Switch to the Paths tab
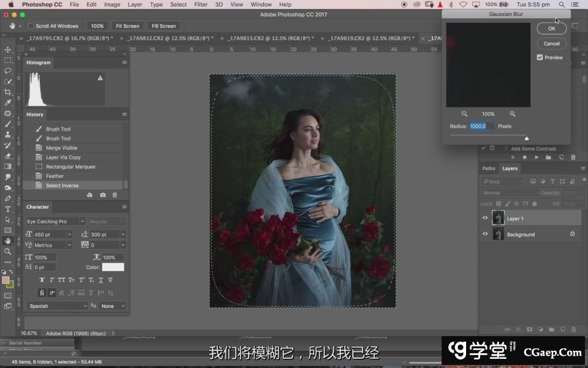This screenshot has height=368, width=588. pyautogui.click(x=489, y=169)
